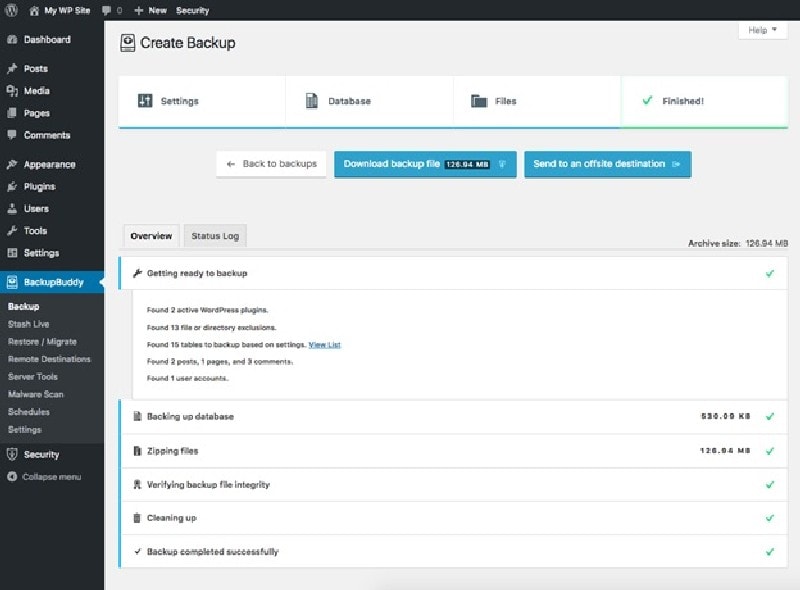
Task: Click the green check on Zipping files row
Action: click(x=770, y=451)
